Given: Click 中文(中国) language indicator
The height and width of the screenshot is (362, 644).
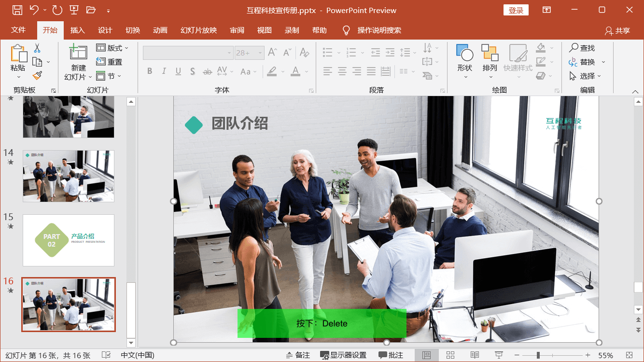Looking at the screenshot, I should click(x=138, y=355).
